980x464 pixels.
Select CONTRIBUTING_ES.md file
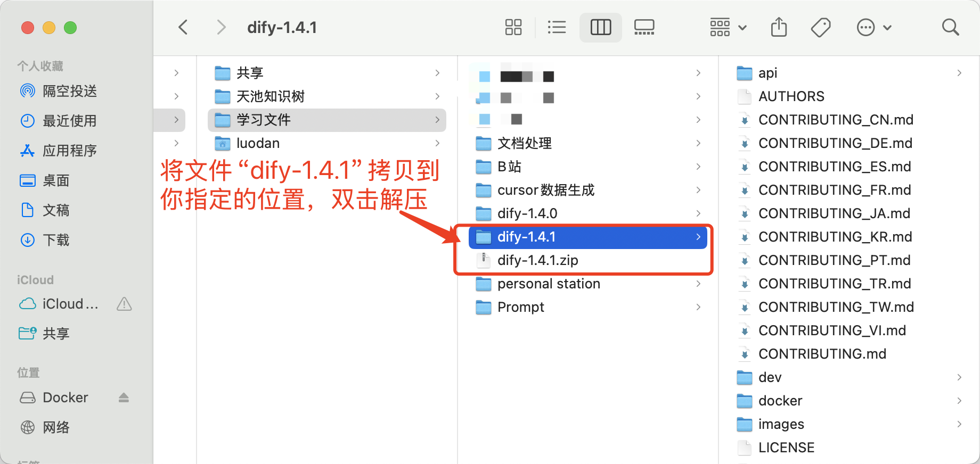point(850,167)
